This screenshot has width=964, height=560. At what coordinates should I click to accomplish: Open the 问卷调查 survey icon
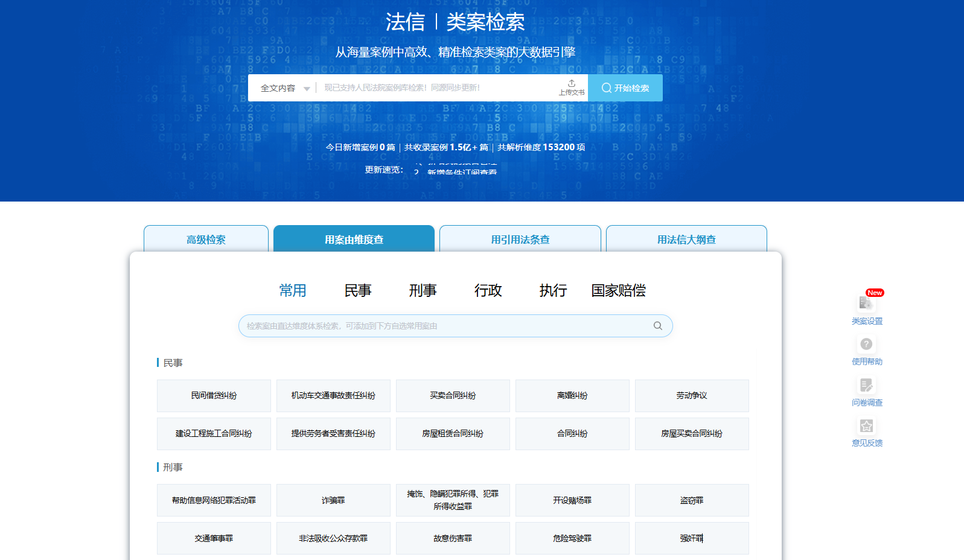coord(867,385)
